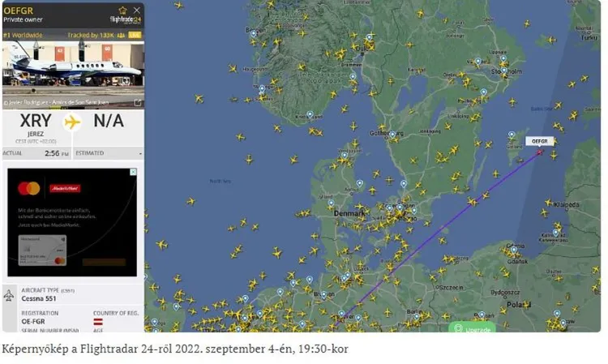
Task: Close the MediaMarkt Mastercard advertisement
Action: click(134, 172)
